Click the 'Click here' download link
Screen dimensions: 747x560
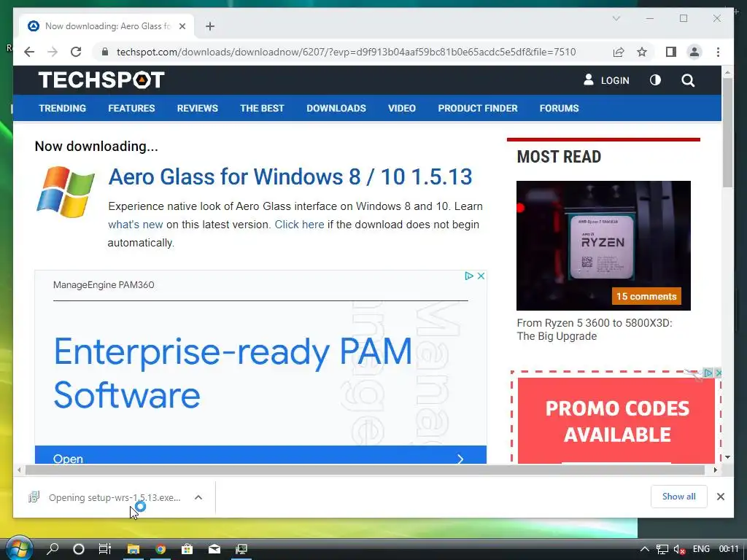299,225
